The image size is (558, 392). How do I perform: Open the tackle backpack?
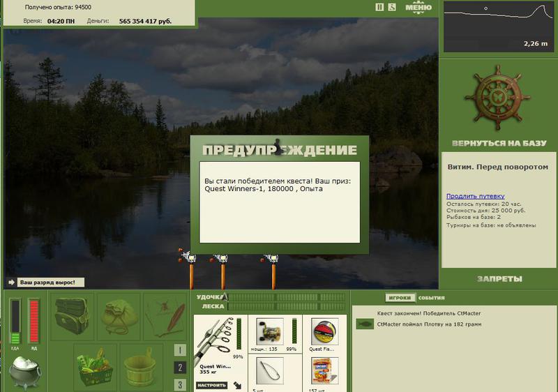pos(73,317)
